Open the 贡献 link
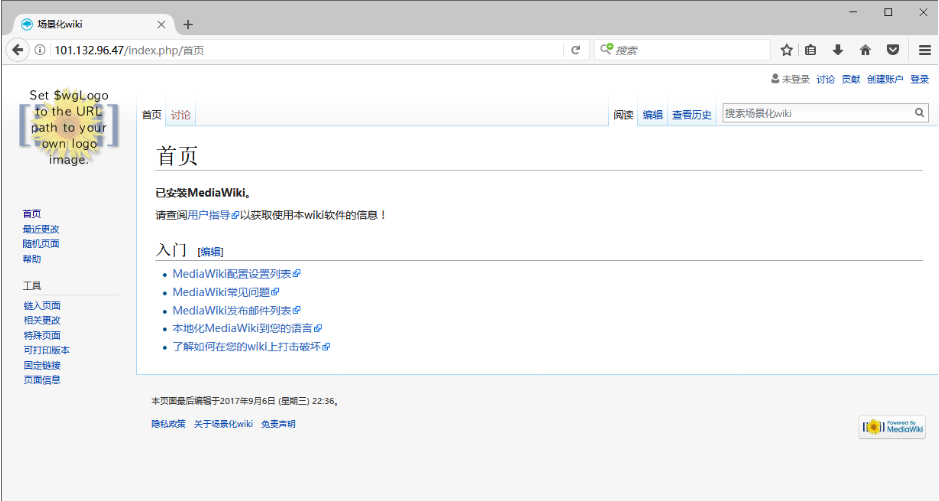Viewport: 939px width, 501px height. click(x=850, y=79)
